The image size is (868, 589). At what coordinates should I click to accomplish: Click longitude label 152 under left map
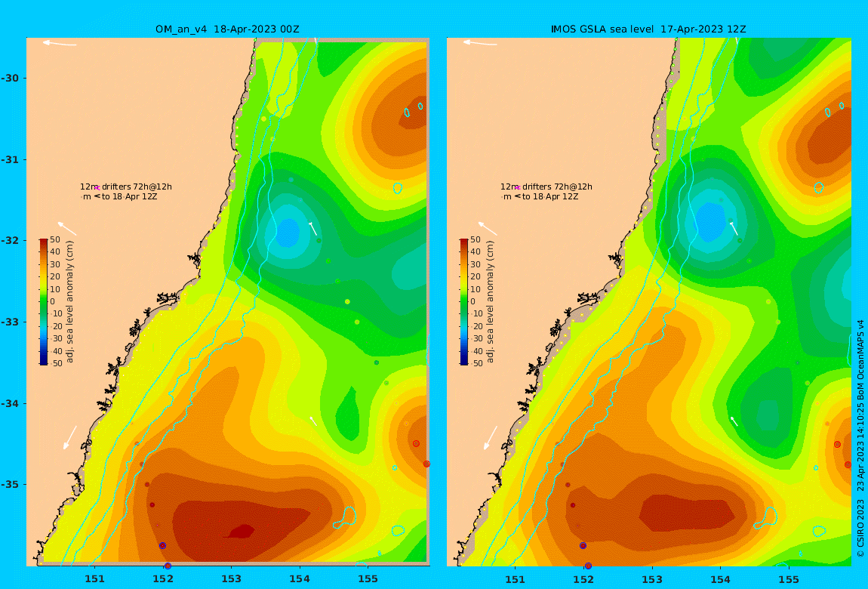tap(163, 579)
